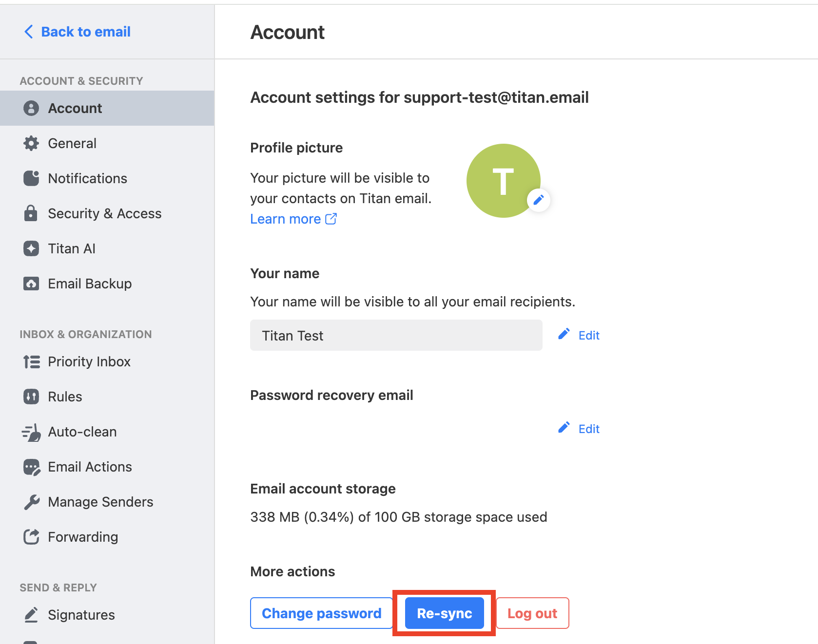Image resolution: width=818 pixels, height=644 pixels.
Task: Click the Signatures pen icon
Action: click(31, 615)
